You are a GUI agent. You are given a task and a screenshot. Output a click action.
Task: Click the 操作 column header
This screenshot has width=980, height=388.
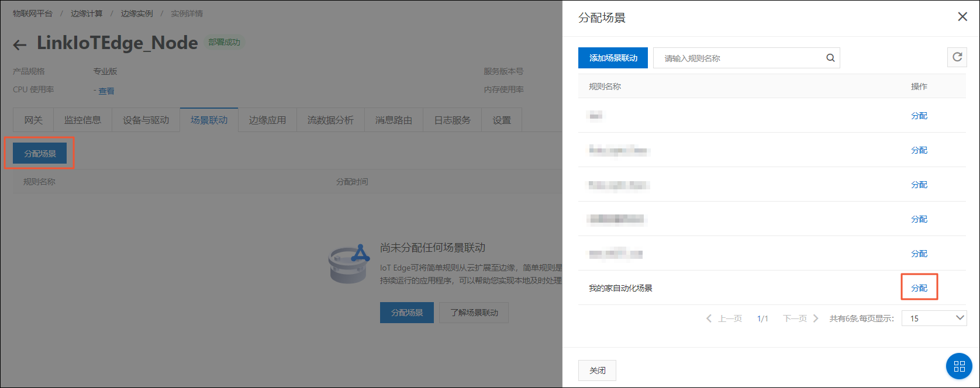coord(919,86)
